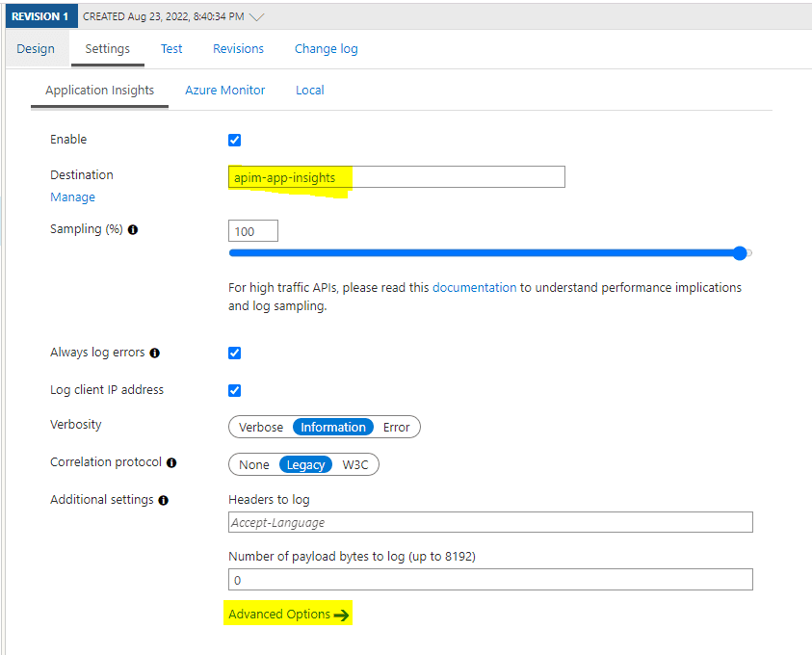Uncheck the Enable checkbox
812x655 pixels.
pyautogui.click(x=234, y=140)
